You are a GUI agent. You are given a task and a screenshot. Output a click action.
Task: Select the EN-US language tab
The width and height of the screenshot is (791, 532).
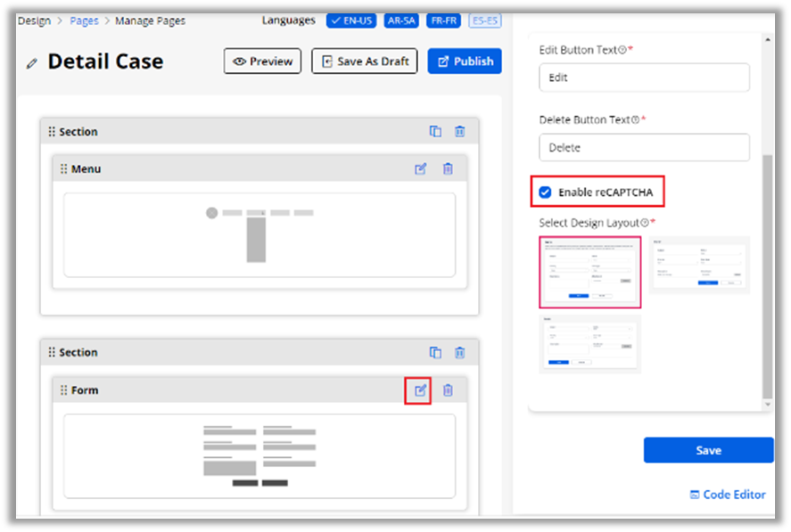click(353, 20)
